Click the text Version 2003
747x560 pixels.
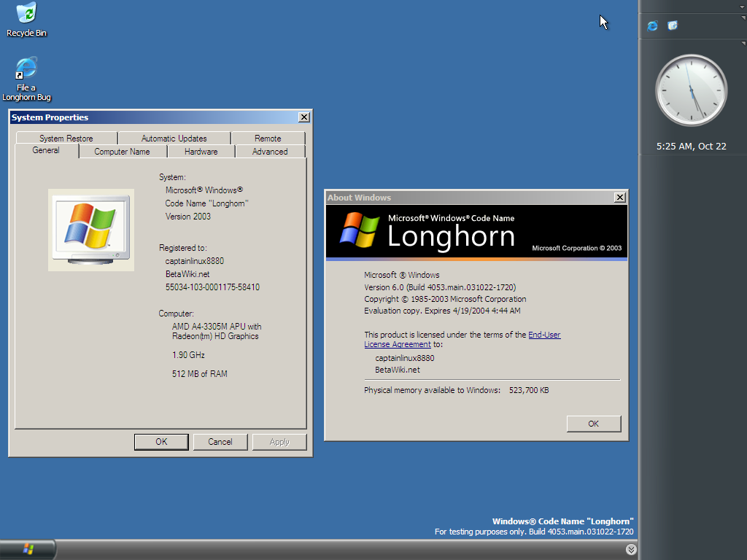[187, 216]
